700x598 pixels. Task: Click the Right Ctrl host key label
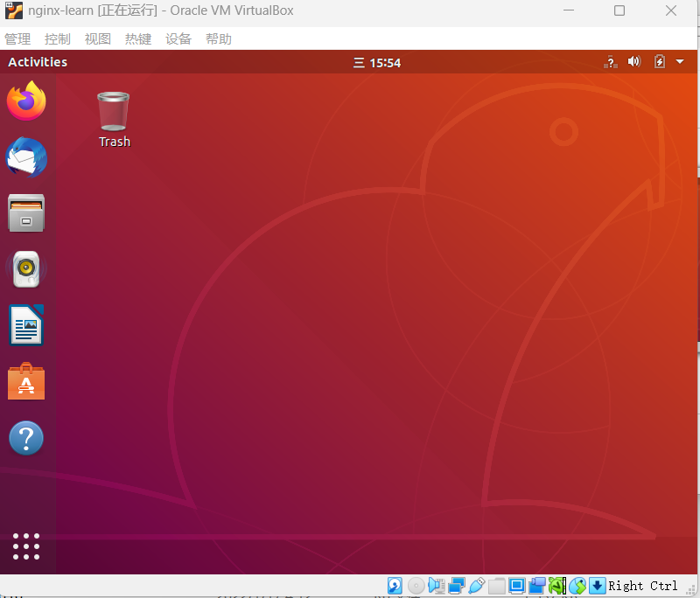(642, 586)
